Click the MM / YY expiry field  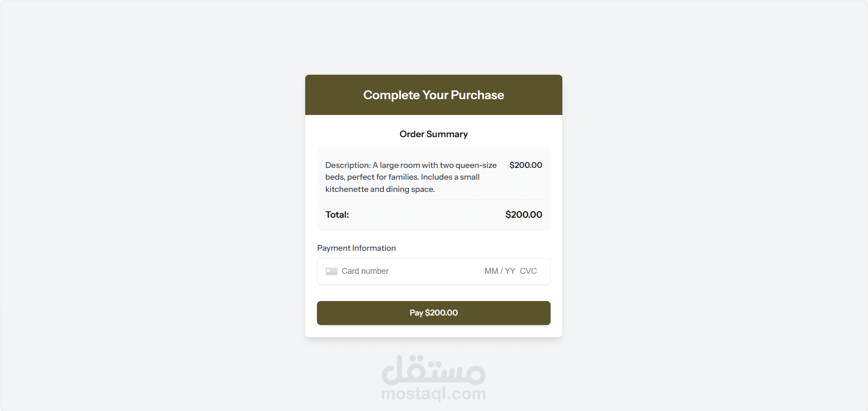[x=499, y=271]
